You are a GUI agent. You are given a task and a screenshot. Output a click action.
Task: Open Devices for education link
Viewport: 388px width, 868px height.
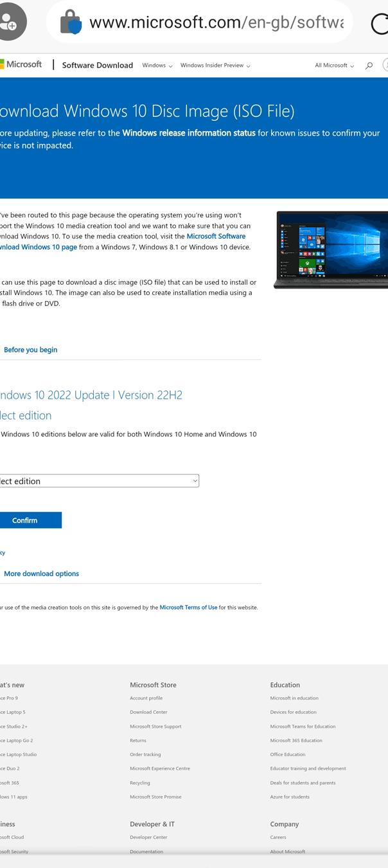pos(294,712)
